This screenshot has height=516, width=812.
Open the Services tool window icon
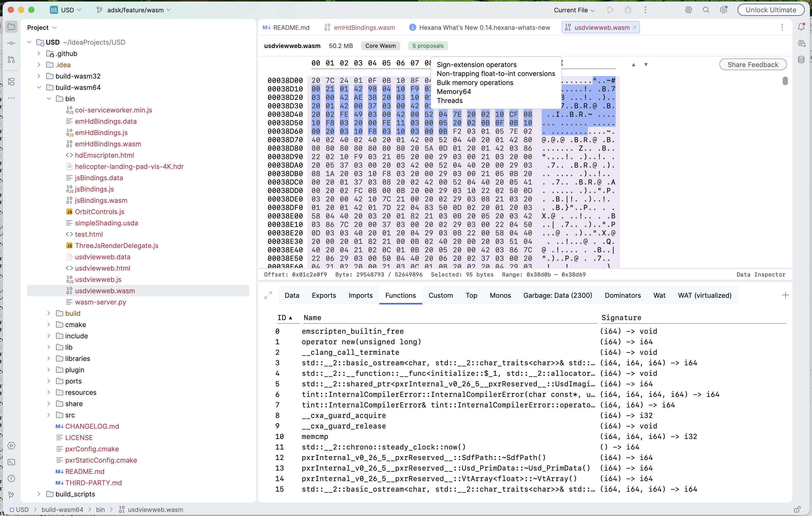tap(11, 446)
